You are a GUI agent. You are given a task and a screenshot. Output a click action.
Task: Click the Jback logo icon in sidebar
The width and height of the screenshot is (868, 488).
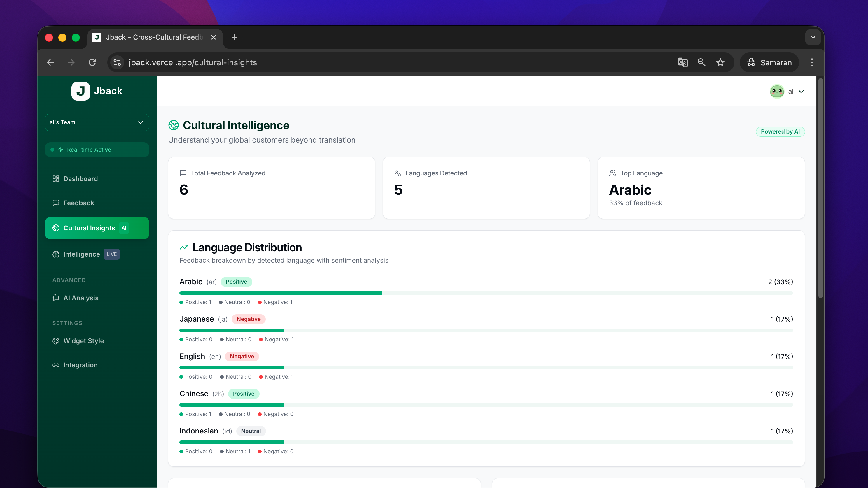pyautogui.click(x=80, y=91)
